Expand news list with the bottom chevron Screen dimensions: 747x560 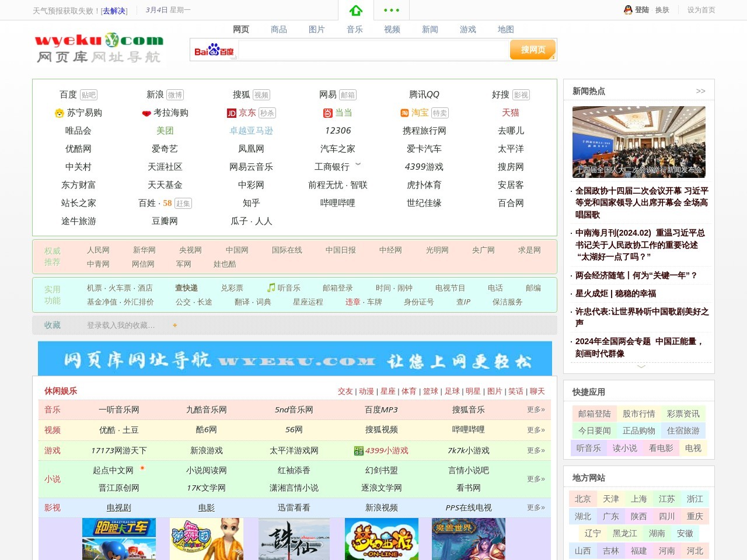(641, 366)
